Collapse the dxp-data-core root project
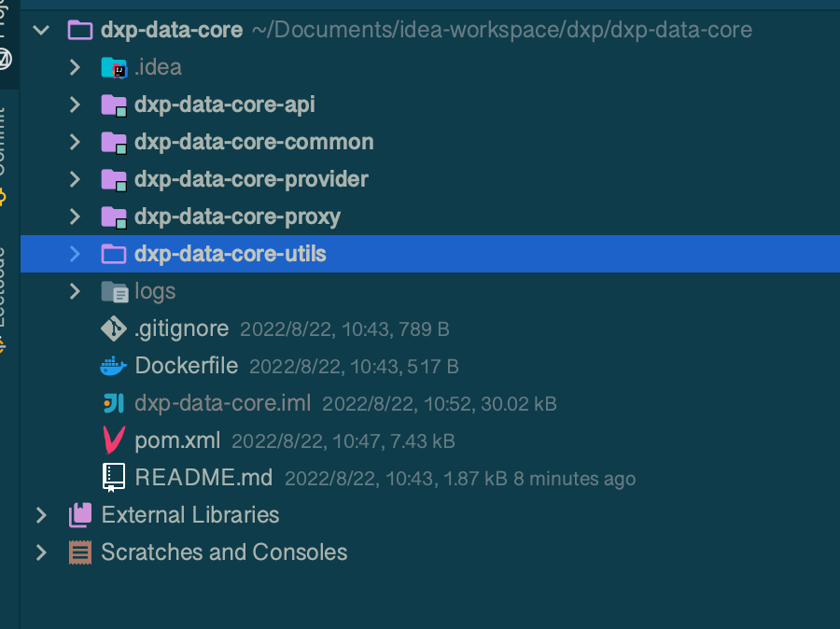The height and width of the screenshot is (629, 840). [41, 30]
